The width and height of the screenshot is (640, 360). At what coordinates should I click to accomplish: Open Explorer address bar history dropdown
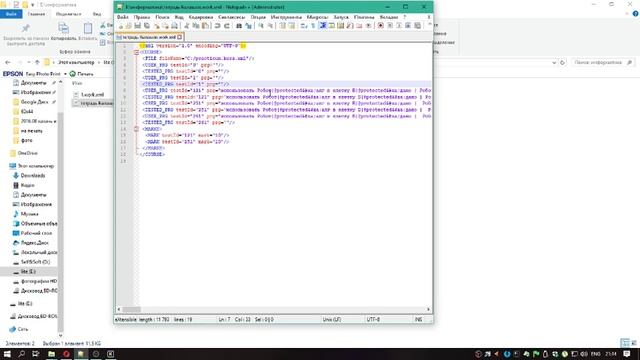click(554, 62)
